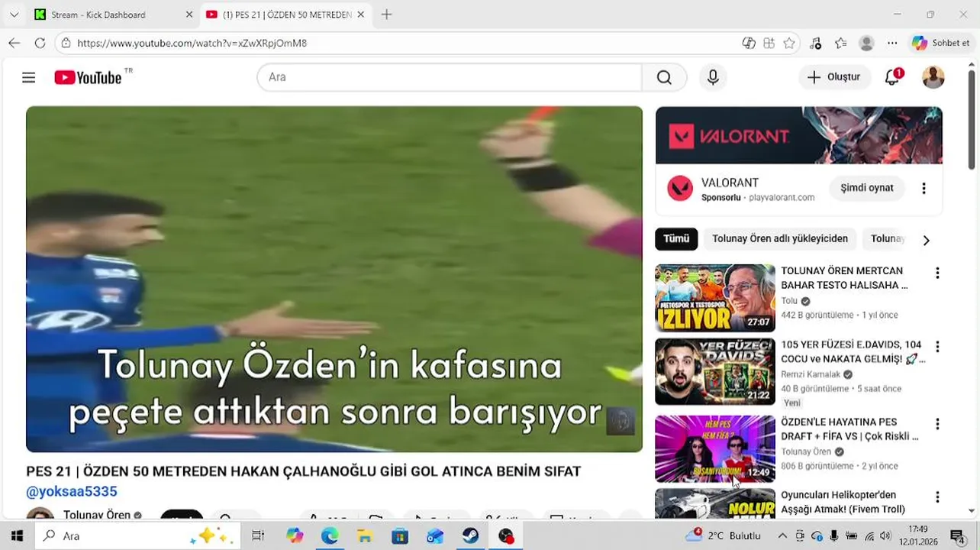Image resolution: width=980 pixels, height=550 pixels.
Task: Open ÖZDEN'LE HAYATINA PES DRAFT thumbnail
Action: pos(715,449)
